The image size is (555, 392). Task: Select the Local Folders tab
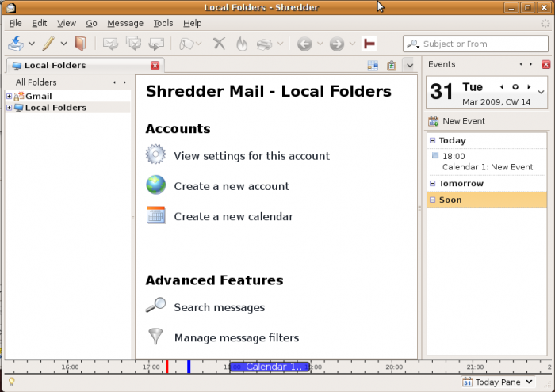coord(85,66)
